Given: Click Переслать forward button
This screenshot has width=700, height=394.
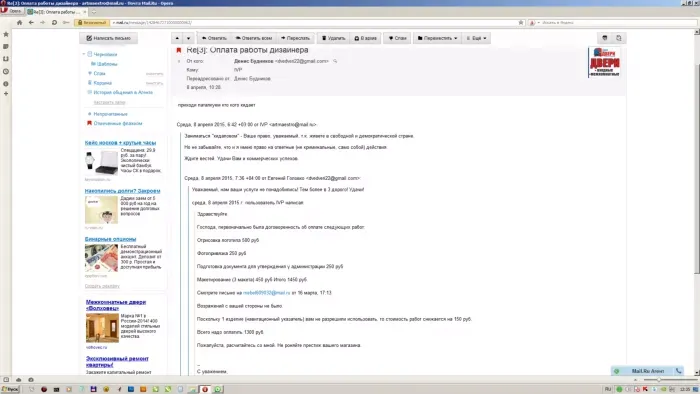Looking at the screenshot, I should (x=295, y=38).
